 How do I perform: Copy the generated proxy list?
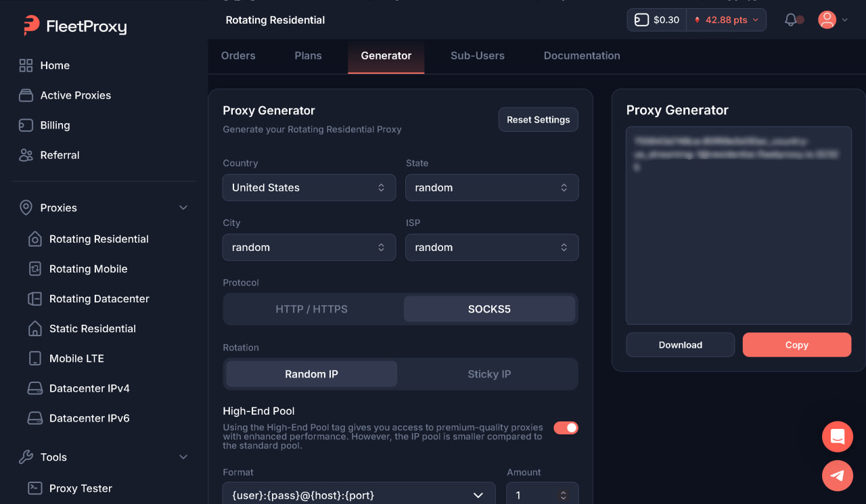[x=797, y=345]
